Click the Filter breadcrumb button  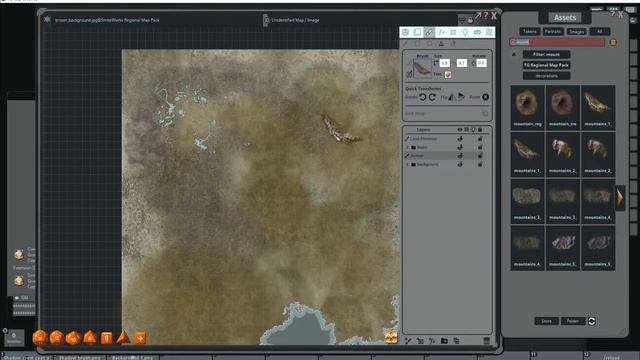pyautogui.click(x=547, y=54)
